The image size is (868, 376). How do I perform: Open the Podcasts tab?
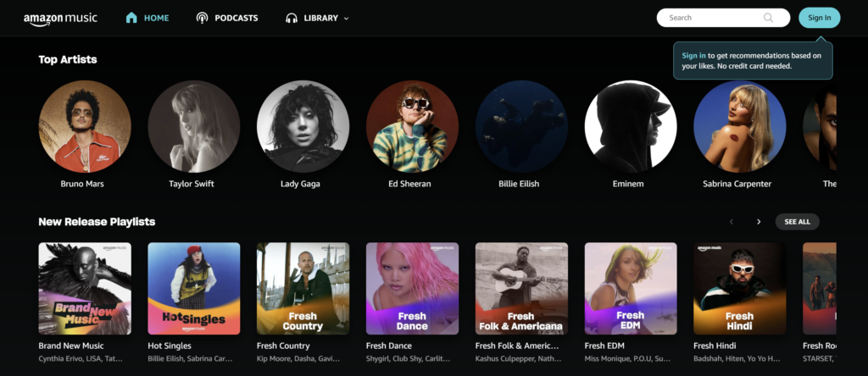[236, 18]
